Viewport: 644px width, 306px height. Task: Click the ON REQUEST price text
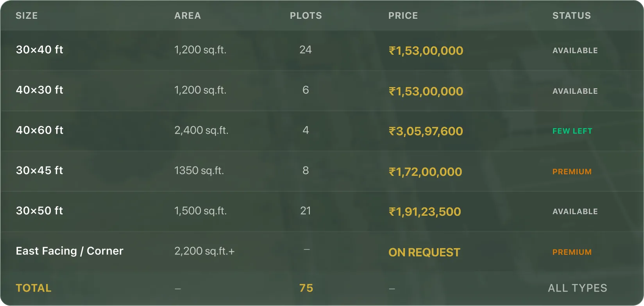pyautogui.click(x=424, y=252)
